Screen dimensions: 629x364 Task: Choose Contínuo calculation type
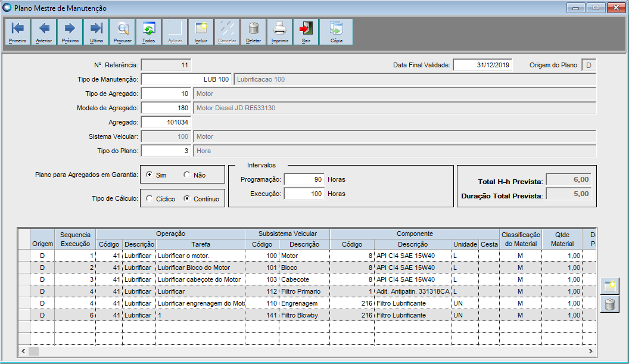point(187,199)
